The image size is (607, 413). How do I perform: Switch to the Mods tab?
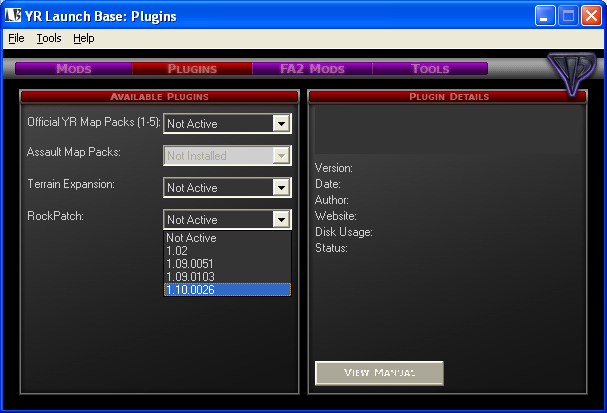(74, 69)
